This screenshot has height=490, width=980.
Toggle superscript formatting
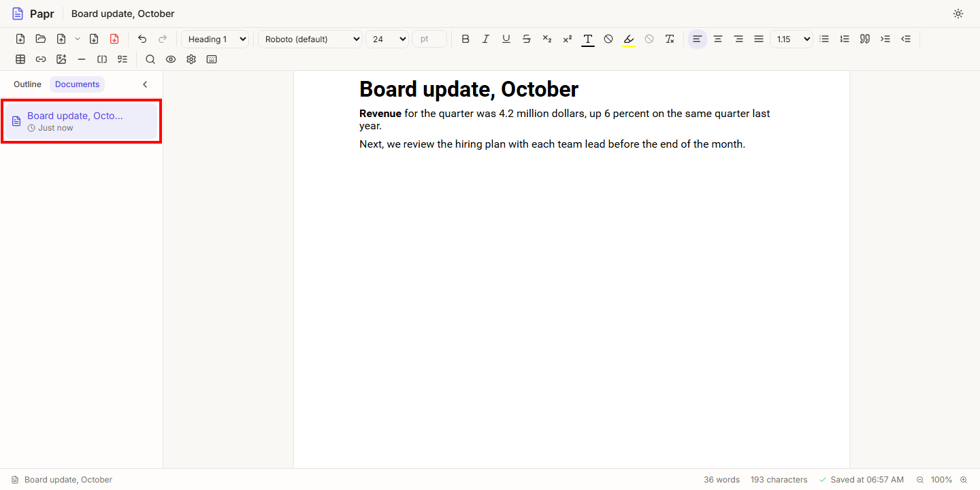coord(568,39)
